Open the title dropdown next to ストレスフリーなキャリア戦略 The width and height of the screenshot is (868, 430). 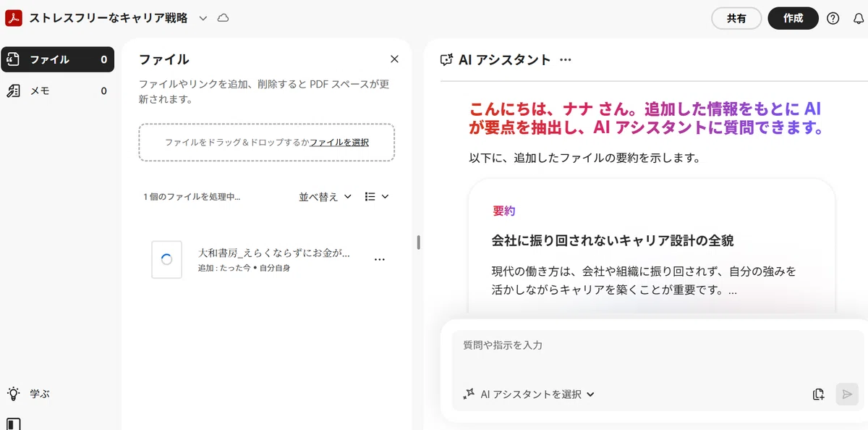[203, 18]
